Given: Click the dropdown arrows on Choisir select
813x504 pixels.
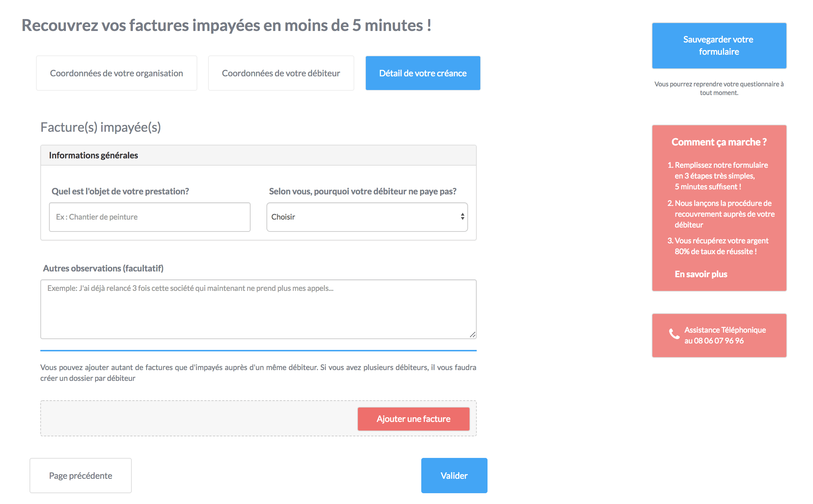Looking at the screenshot, I should pos(462,216).
